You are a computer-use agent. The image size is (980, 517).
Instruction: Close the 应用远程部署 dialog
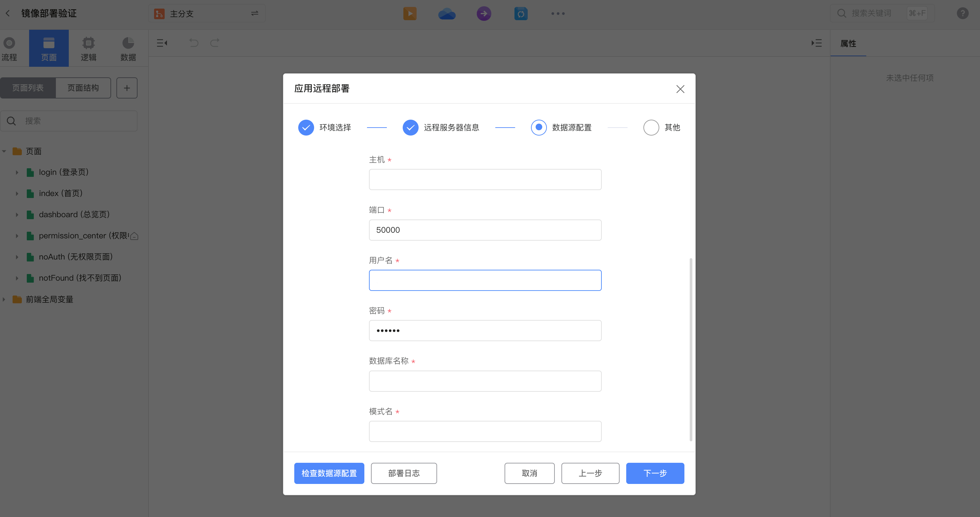point(680,89)
